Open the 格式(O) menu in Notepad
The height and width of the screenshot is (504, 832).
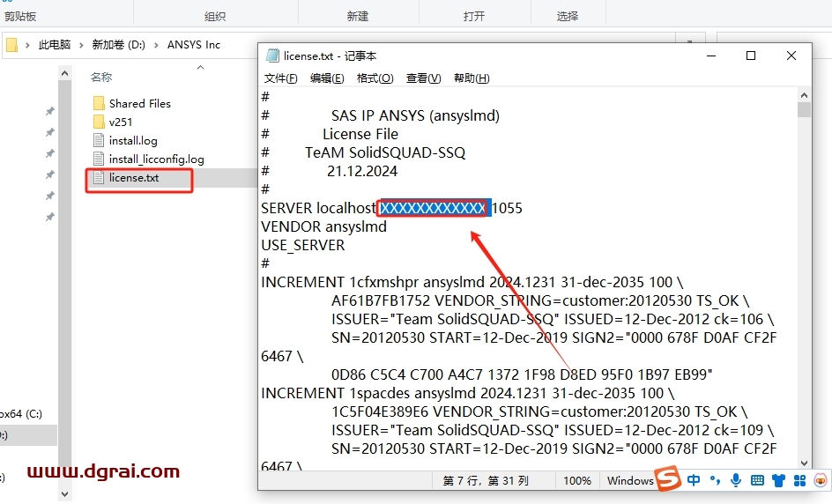pyautogui.click(x=375, y=78)
